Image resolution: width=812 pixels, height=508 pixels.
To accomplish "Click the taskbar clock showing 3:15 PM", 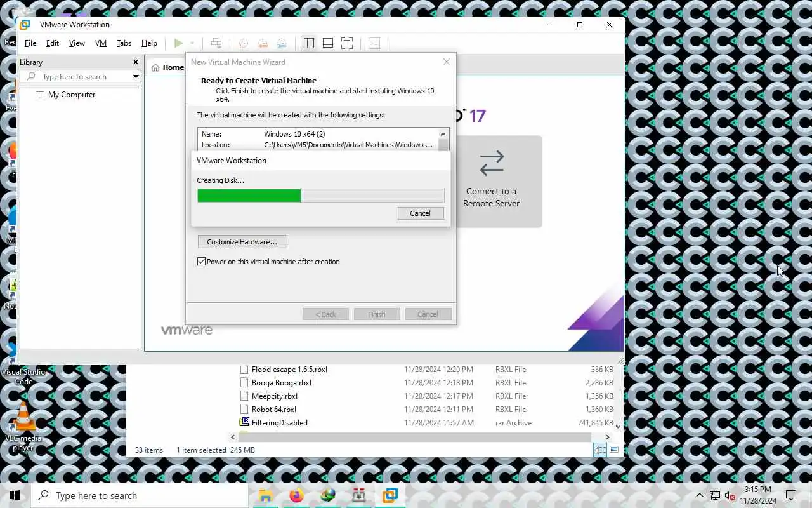I will [758, 495].
